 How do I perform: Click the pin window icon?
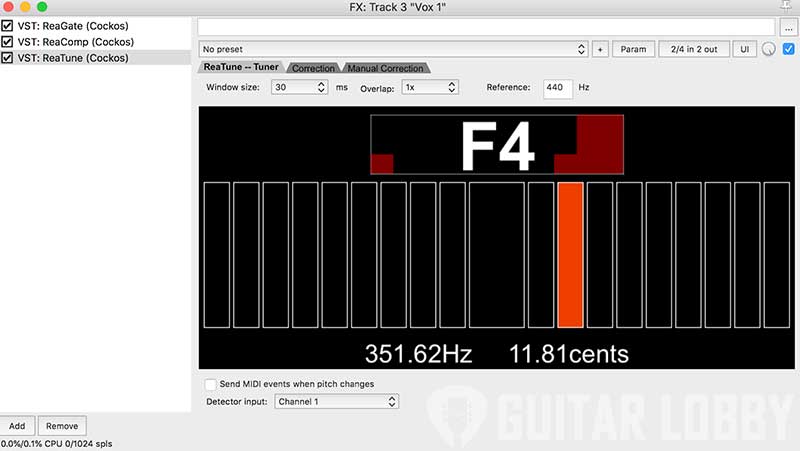[786, 6]
